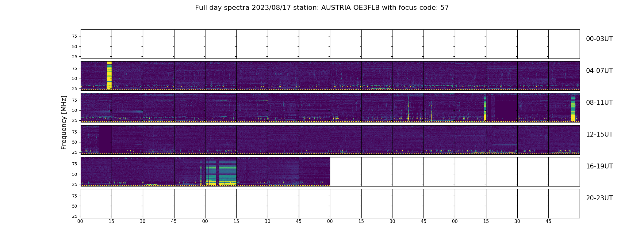Click the "16-19UT" row label

599,166
